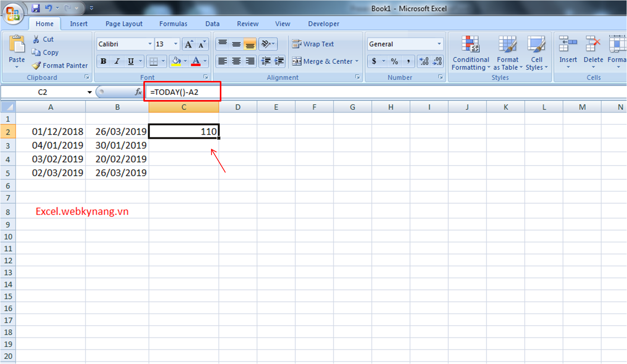Activate Format Painter

pyautogui.click(x=60, y=66)
